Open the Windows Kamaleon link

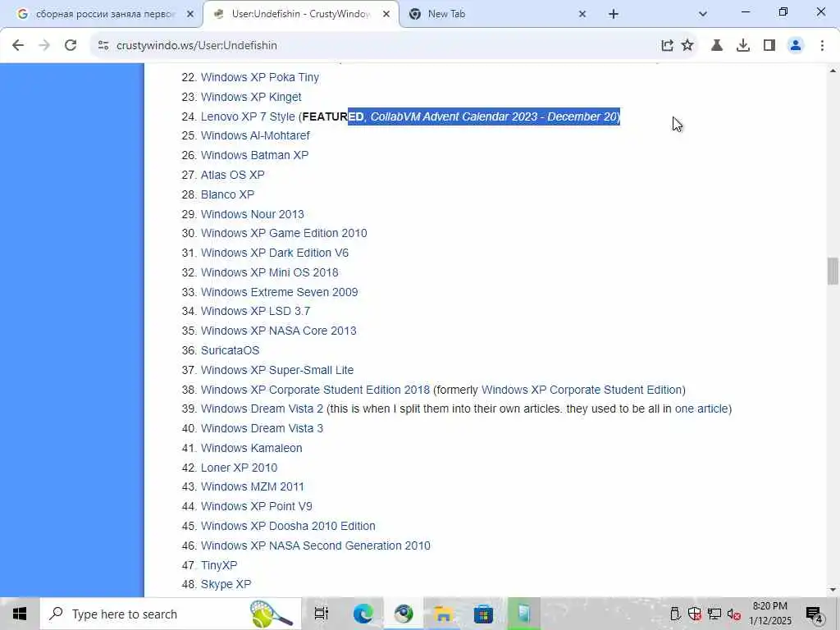click(251, 448)
